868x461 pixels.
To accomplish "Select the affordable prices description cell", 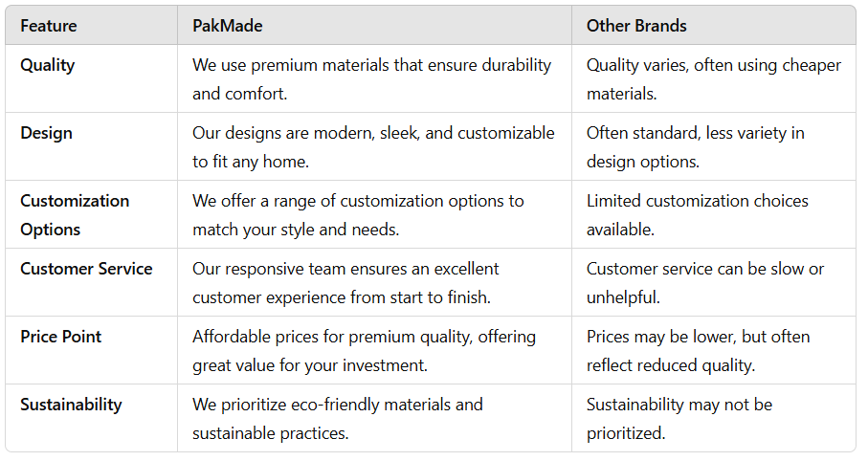I will tap(364, 351).
